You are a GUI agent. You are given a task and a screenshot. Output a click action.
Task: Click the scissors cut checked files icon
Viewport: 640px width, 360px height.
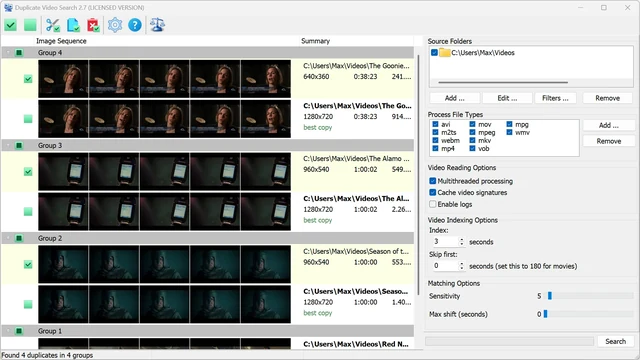tap(53, 25)
